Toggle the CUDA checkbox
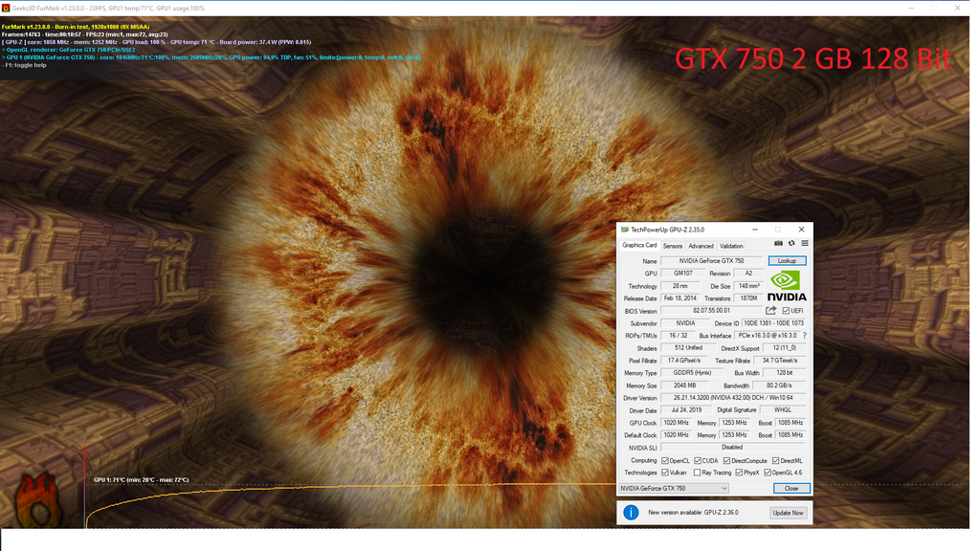Screen dimensions: 980x551 click(698, 461)
